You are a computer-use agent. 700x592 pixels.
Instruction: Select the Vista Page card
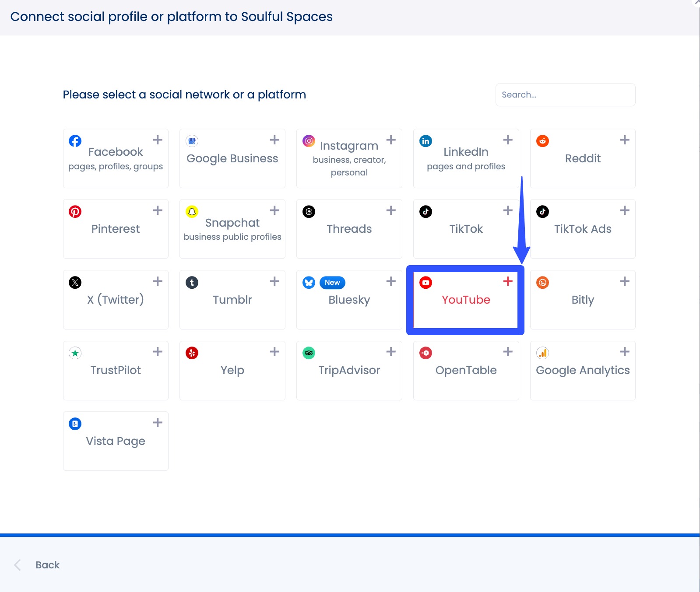(x=115, y=441)
